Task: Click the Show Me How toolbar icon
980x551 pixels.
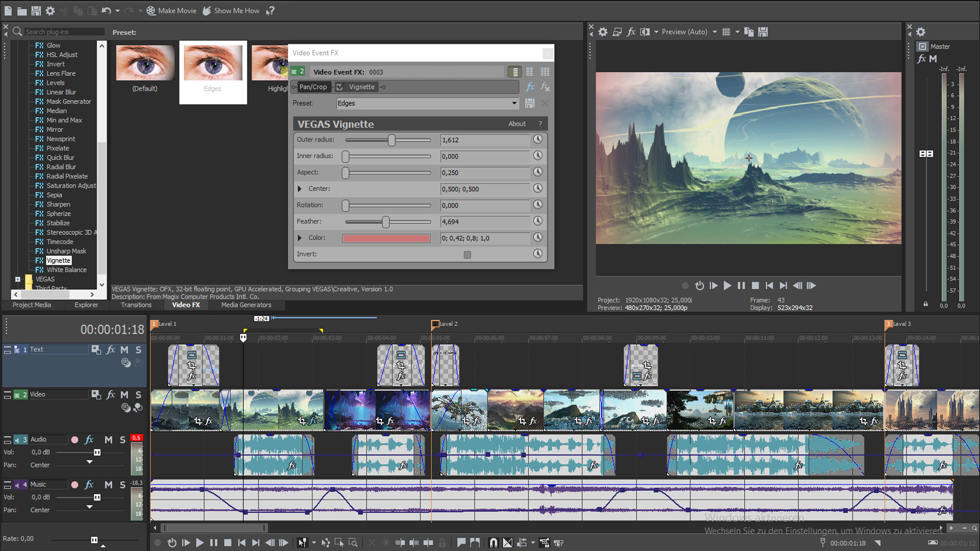Action: pyautogui.click(x=230, y=10)
